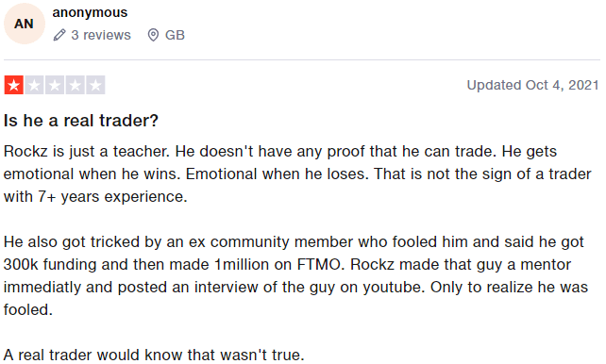Click the text 7+ years experience
Viewport: 606px width, 364px height.
(112, 197)
